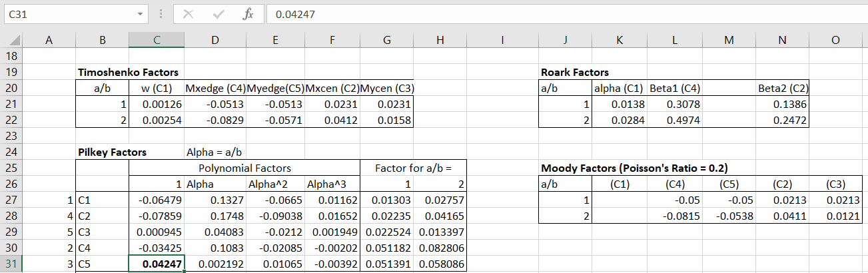The width and height of the screenshot is (868, 273).
Task: Select the Polynomial Factors merged header cell
Action: [244, 168]
